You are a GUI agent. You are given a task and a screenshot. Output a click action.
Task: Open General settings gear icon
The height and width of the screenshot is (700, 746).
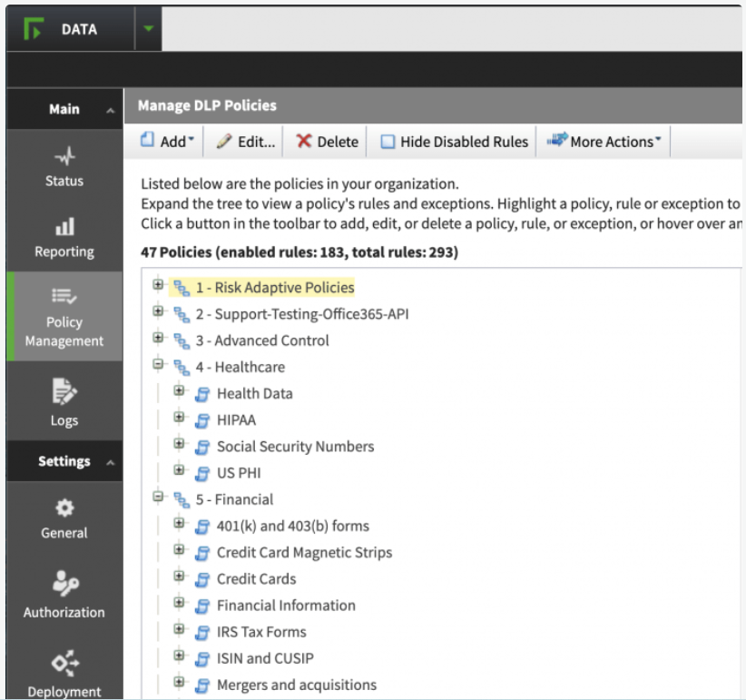pyautogui.click(x=64, y=508)
